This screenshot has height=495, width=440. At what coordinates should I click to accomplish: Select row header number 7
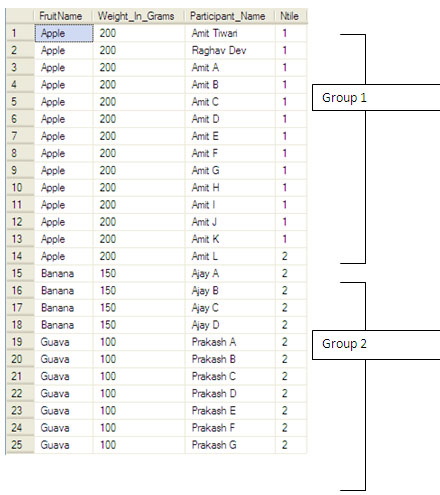click(x=20, y=136)
